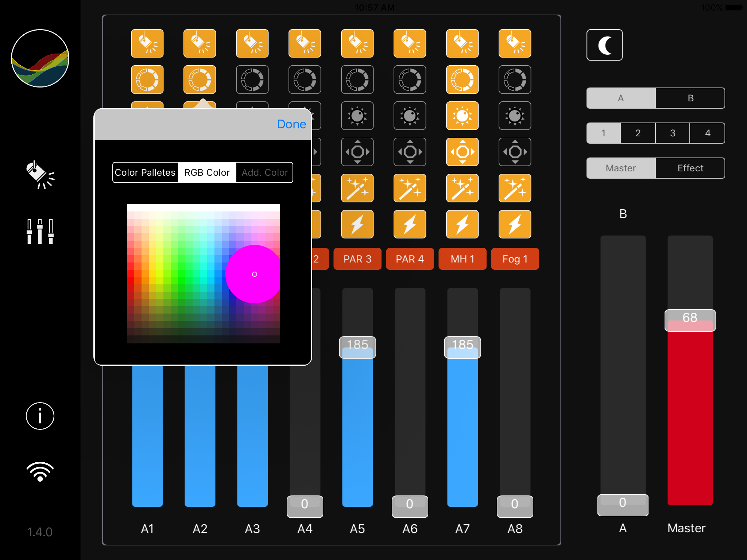This screenshot has width=747, height=560.
Task: Click the color wheel icon above A1
Action: tap(147, 79)
